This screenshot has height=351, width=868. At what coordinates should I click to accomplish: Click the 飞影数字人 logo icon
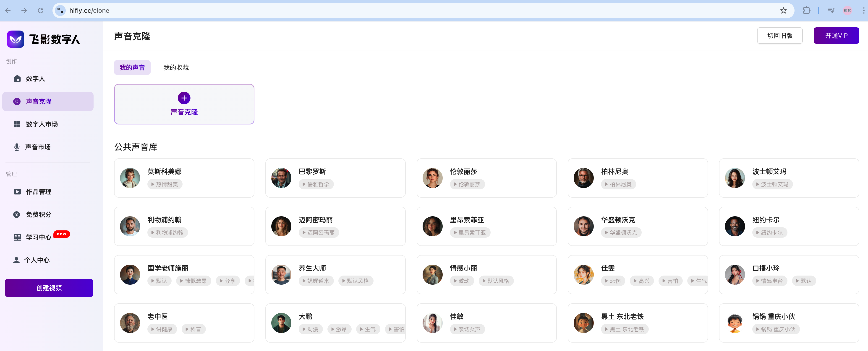[x=16, y=39]
